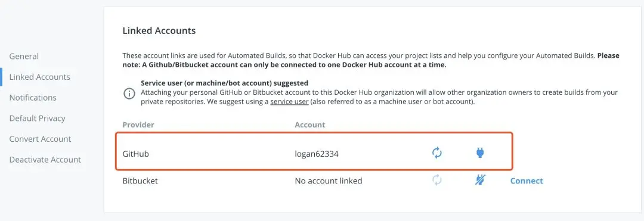Image resolution: width=644 pixels, height=221 pixels.
Task: Click the info circle beside service user note
Action: click(x=129, y=94)
